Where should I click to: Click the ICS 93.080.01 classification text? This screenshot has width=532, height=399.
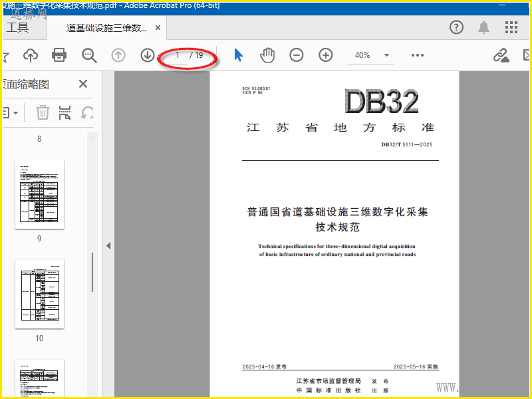pyautogui.click(x=256, y=88)
